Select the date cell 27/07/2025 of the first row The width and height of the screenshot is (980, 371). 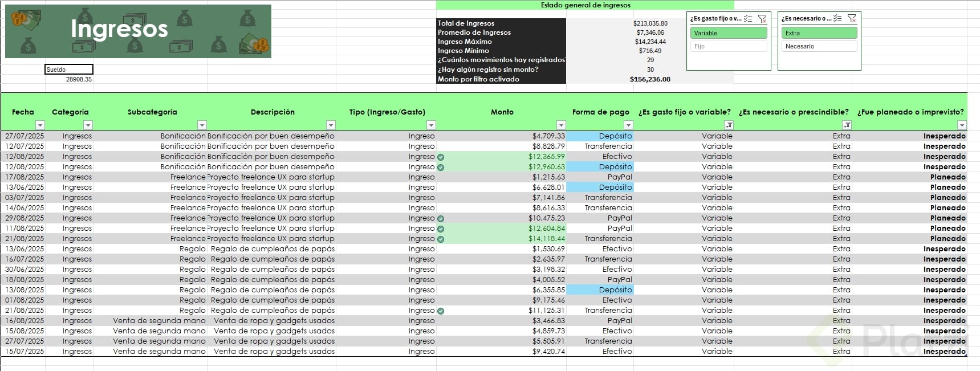pos(23,136)
